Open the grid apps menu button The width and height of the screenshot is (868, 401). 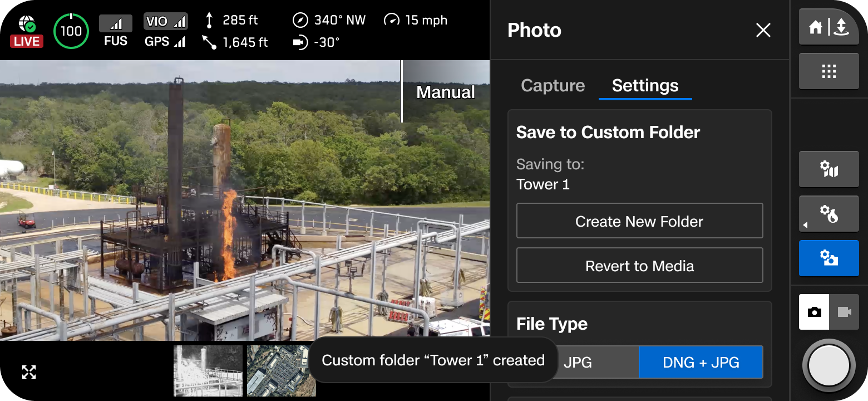pos(829,71)
